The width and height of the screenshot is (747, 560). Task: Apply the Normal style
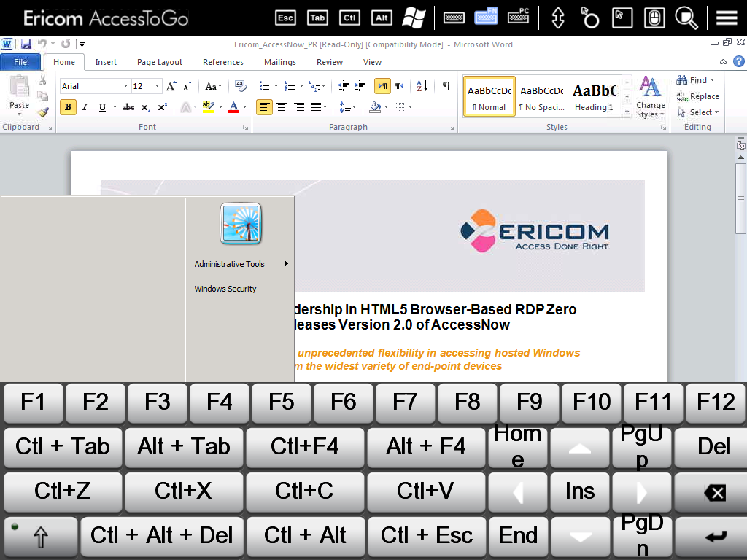(x=489, y=97)
